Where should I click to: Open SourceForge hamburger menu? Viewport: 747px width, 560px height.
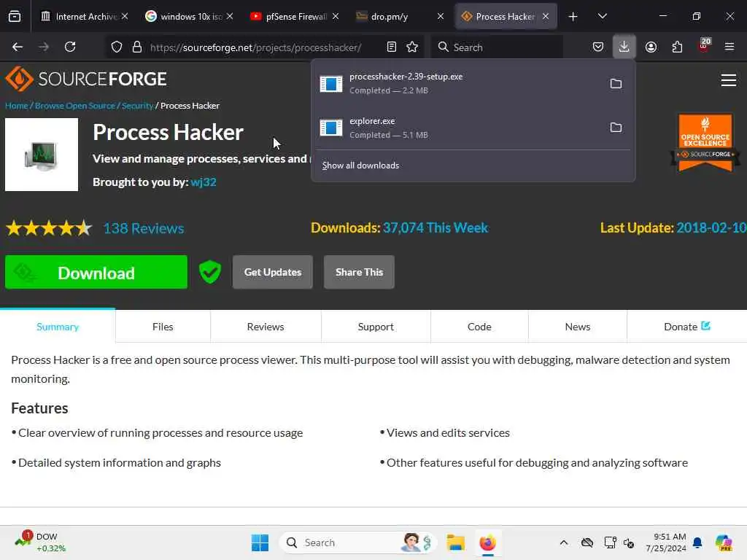[729, 80]
